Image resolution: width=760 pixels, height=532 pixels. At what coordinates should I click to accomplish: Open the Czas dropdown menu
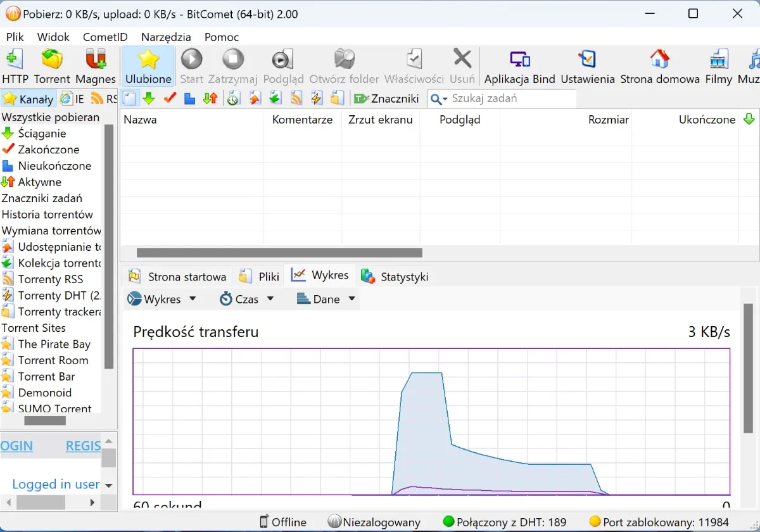point(247,299)
